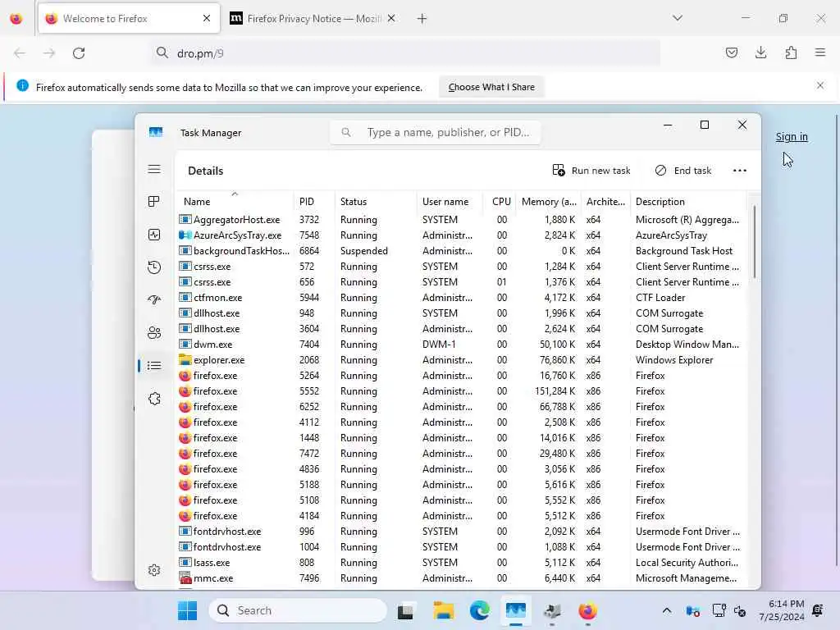Screen dimensions: 840x630
Task: Open a new Firefox tab
Action: click(422, 19)
